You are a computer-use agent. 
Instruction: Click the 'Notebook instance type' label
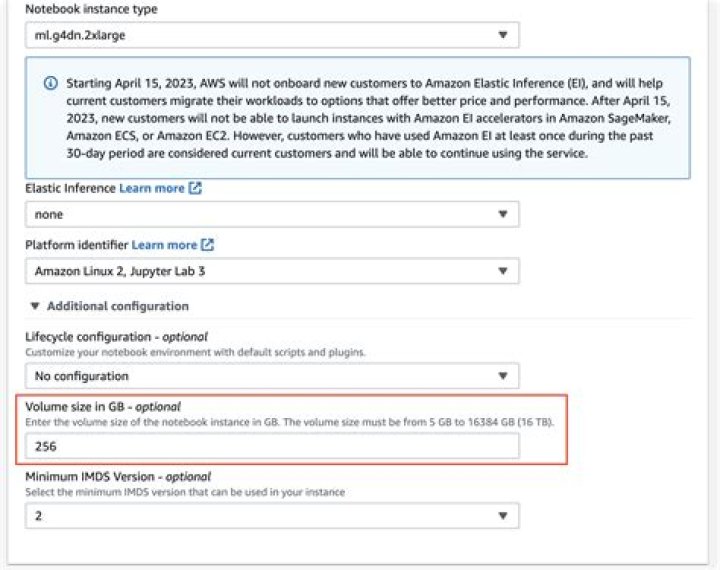coord(91,9)
